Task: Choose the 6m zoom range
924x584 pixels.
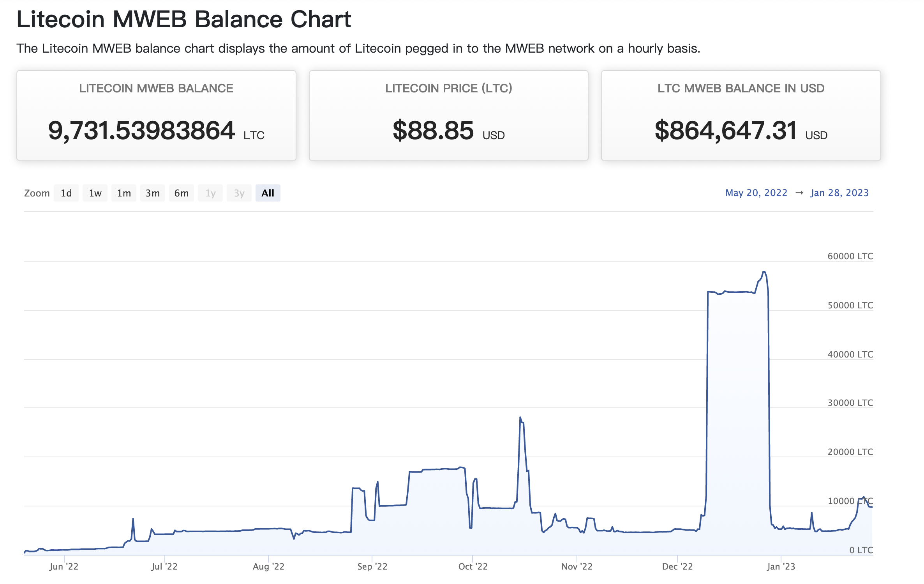Action: click(182, 193)
